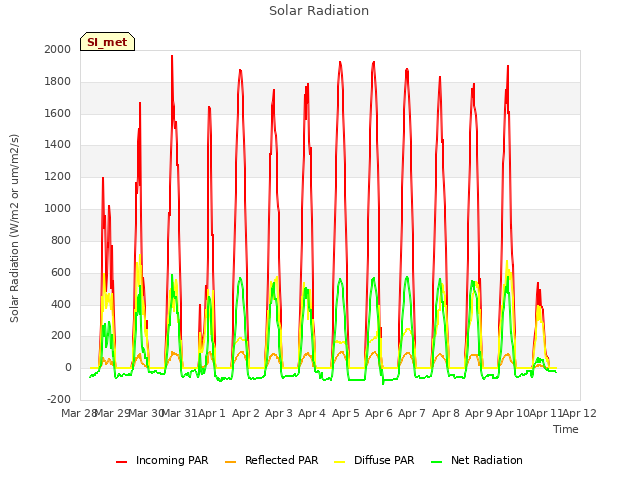Viewport: 640px width, 480px height.
Task: Click the 1400 y-axis tick label
Action: tap(58, 144)
